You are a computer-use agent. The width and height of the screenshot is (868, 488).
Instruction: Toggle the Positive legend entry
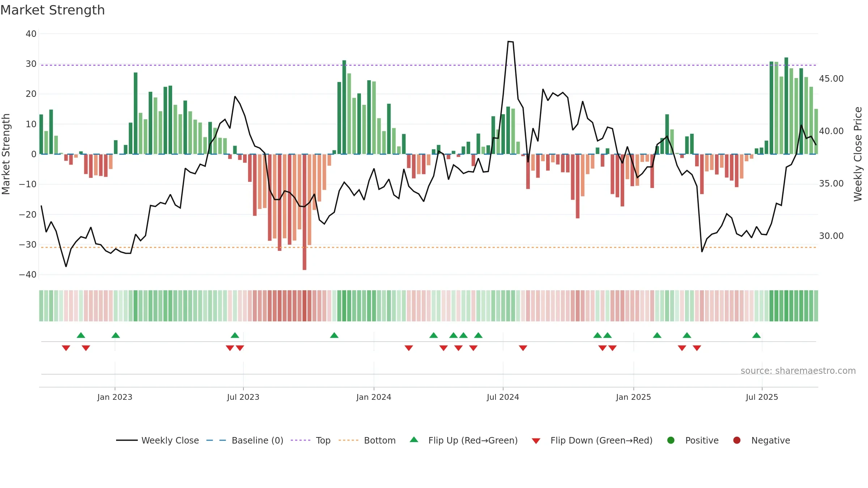pyautogui.click(x=693, y=440)
